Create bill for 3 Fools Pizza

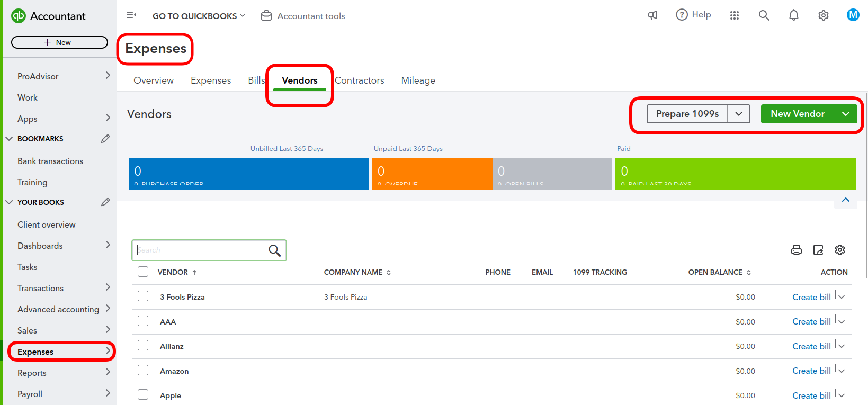click(x=811, y=298)
